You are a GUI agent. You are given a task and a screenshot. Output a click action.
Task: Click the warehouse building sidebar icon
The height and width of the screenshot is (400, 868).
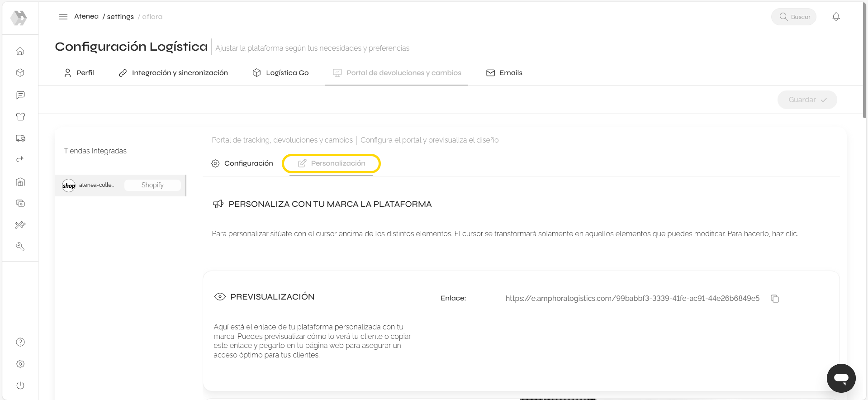tap(20, 182)
